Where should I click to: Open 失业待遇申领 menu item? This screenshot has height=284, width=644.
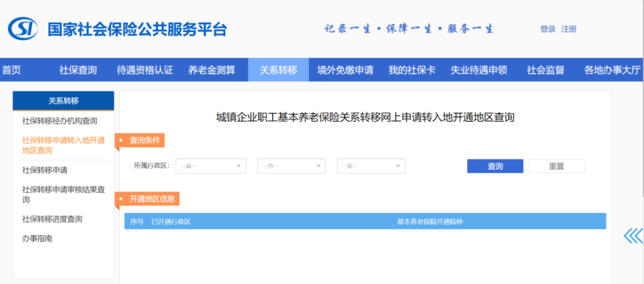[x=479, y=70]
